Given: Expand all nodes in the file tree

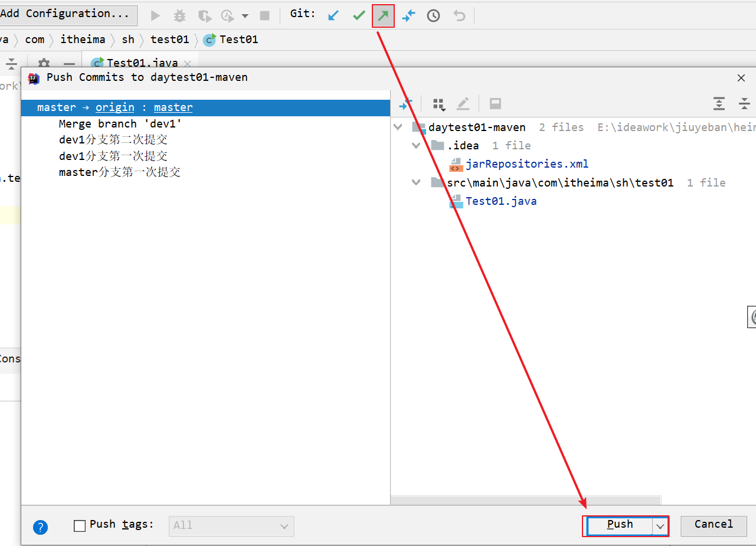Looking at the screenshot, I should 719,104.
